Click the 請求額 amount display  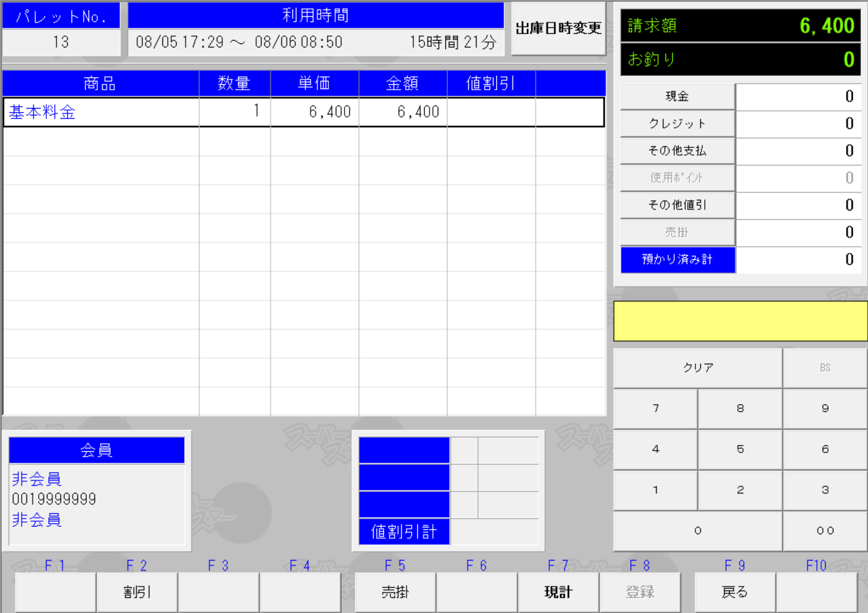[740, 26]
